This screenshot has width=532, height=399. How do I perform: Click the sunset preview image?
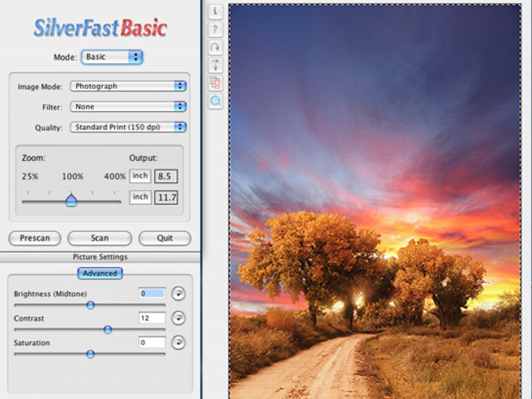click(x=375, y=202)
